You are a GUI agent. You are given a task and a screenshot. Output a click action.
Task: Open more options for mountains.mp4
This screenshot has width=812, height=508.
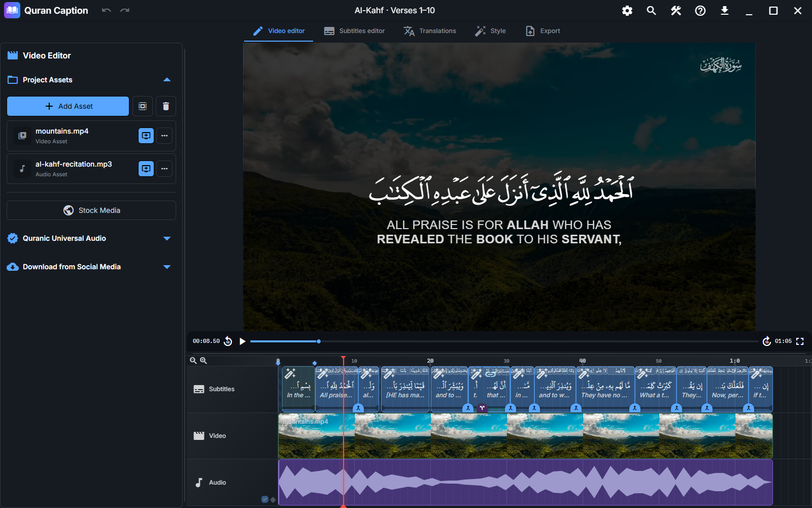click(164, 136)
